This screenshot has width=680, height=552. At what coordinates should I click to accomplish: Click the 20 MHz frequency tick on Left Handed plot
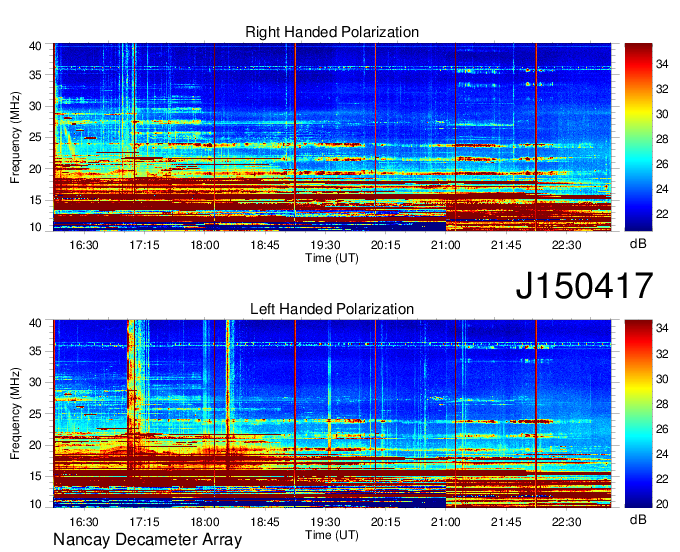35,445
